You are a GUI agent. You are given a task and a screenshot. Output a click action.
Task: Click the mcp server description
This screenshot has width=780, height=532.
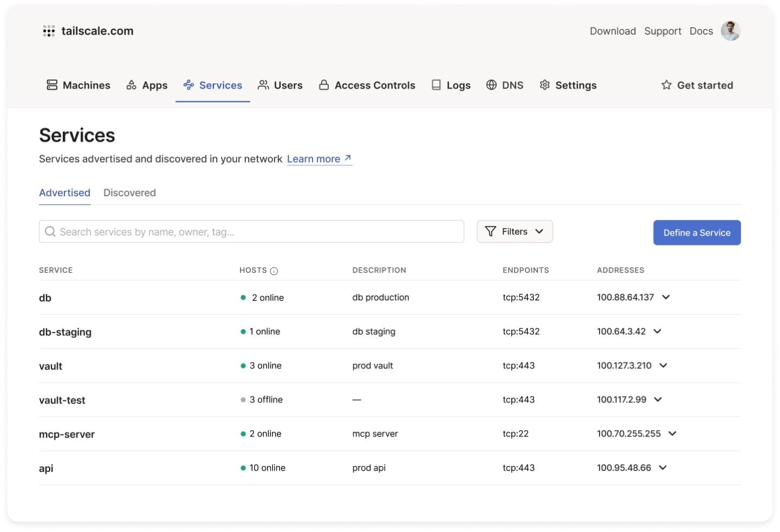375,433
